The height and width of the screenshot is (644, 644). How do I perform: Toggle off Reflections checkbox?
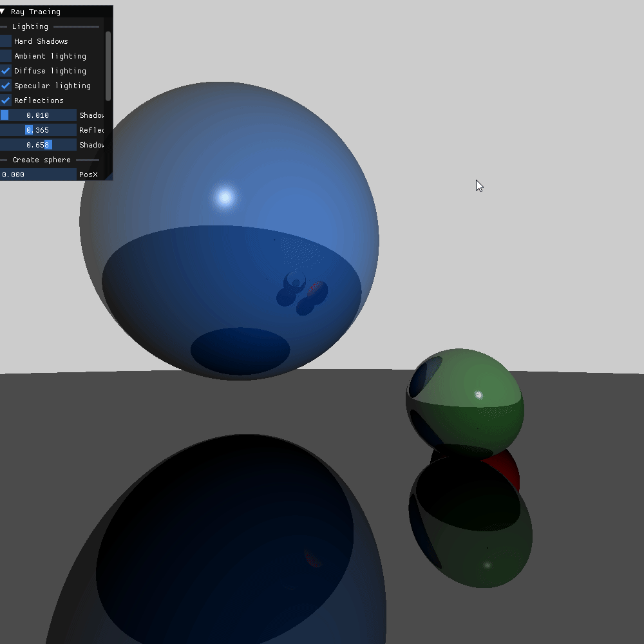(x=6, y=100)
